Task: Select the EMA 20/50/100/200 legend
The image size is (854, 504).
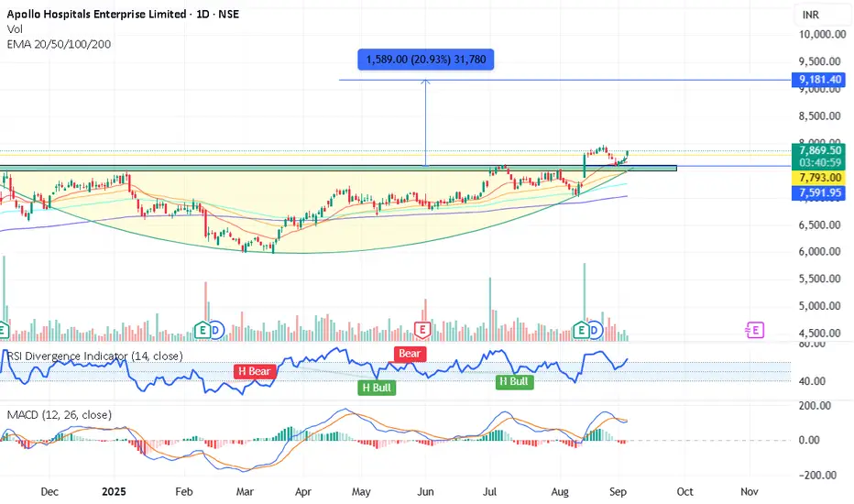Action: (59, 44)
